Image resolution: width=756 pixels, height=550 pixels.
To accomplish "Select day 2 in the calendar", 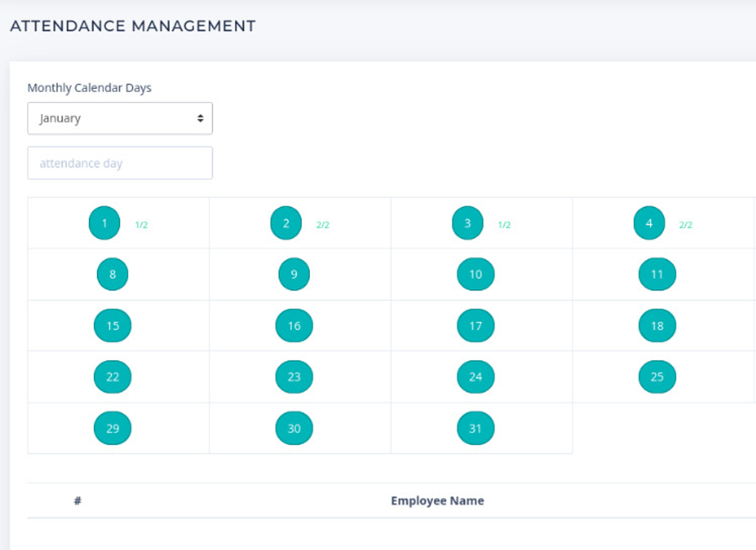I will [x=286, y=223].
